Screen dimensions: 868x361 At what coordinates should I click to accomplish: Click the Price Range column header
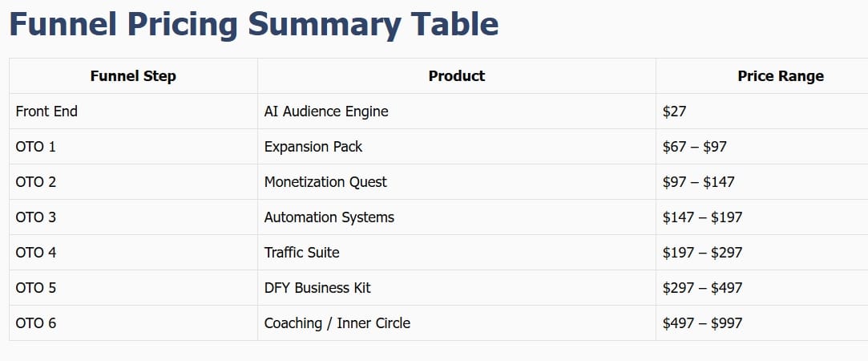[780, 76]
